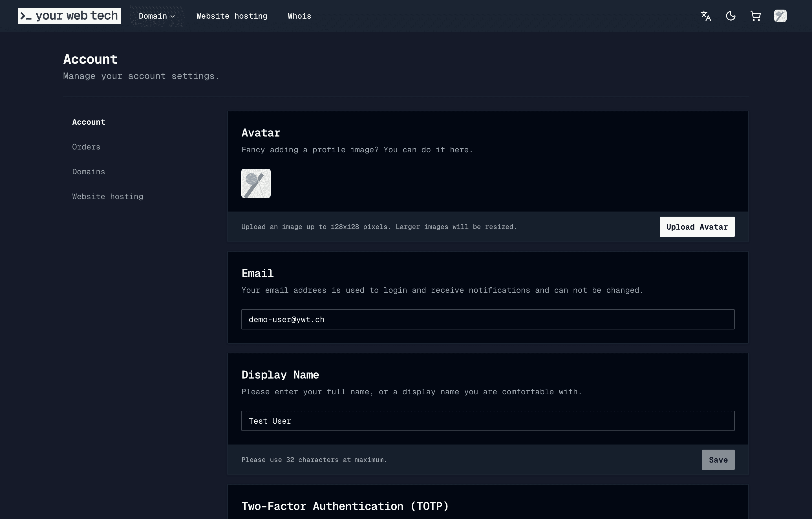This screenshot has width=812, height=519.
Task: Toggle the dark mode moon icon
Action: pos(731,16)
